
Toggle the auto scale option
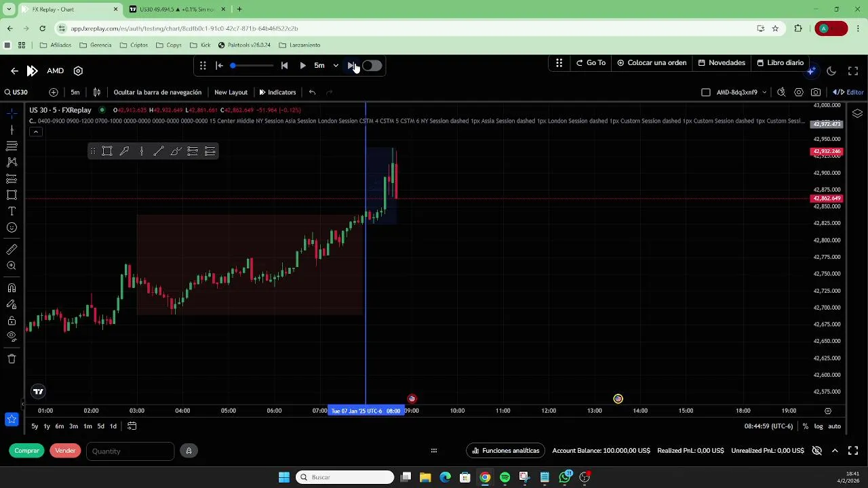pyautogui.click(x=835, y=426)
